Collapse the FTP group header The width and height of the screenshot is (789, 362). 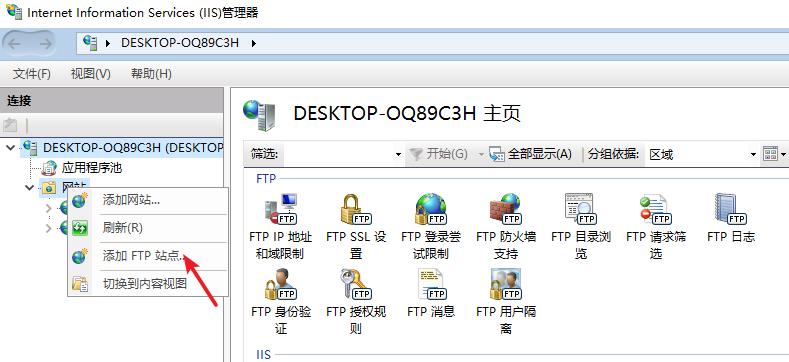tap(266, 179)
